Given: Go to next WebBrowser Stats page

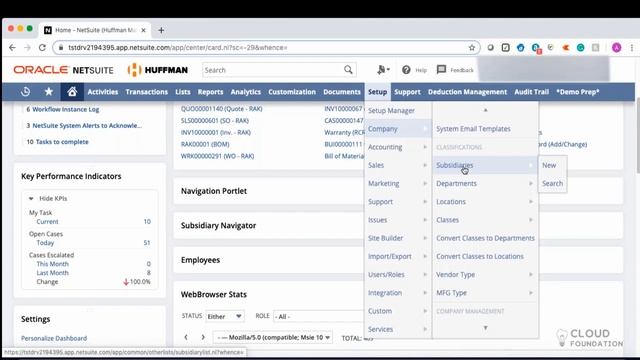Looking at the screenshot, I should click(203, 337).
